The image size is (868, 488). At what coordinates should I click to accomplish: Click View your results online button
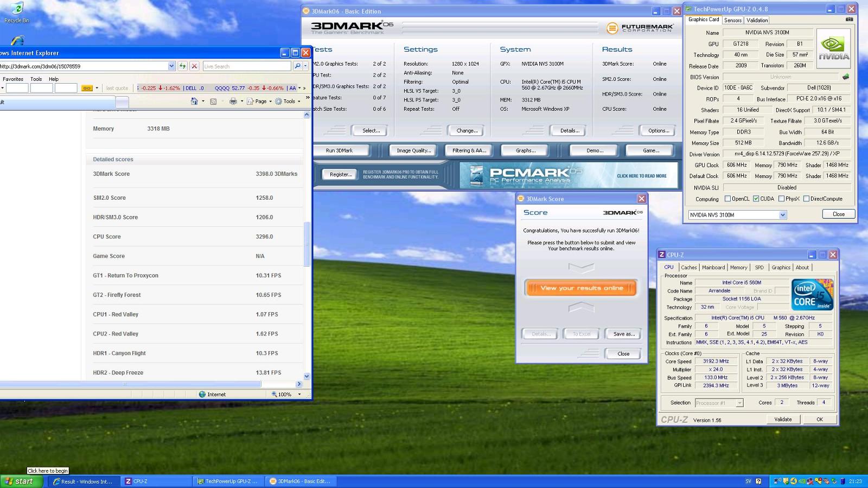pyautogui.click(x=581, y=288)
